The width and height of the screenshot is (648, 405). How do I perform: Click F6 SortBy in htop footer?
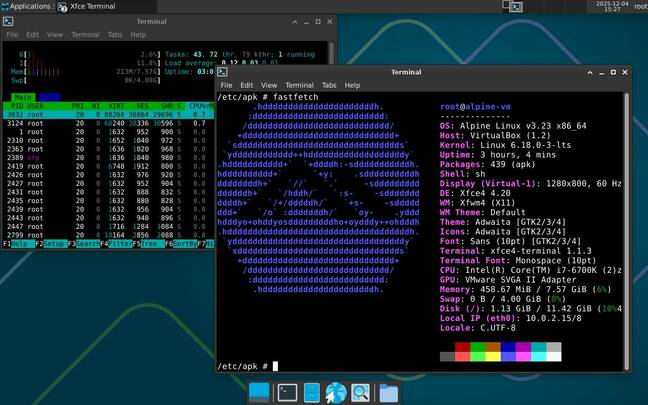[181, 244]
